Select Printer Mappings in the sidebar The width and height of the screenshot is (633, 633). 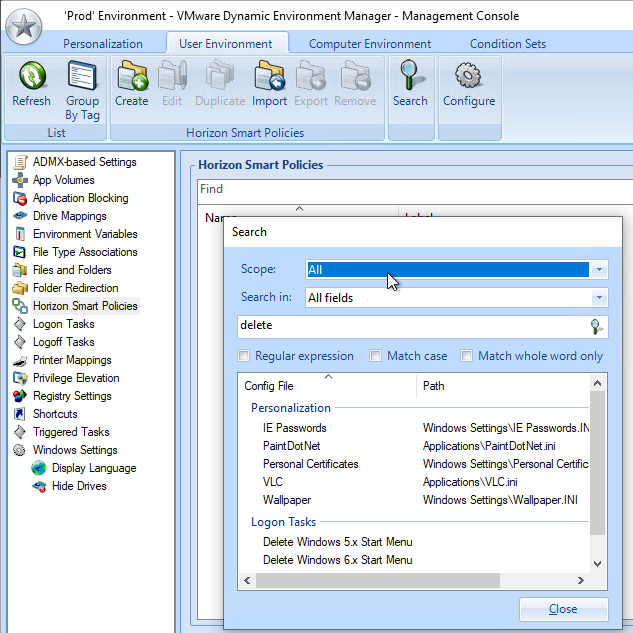click(x=62, y=360)
